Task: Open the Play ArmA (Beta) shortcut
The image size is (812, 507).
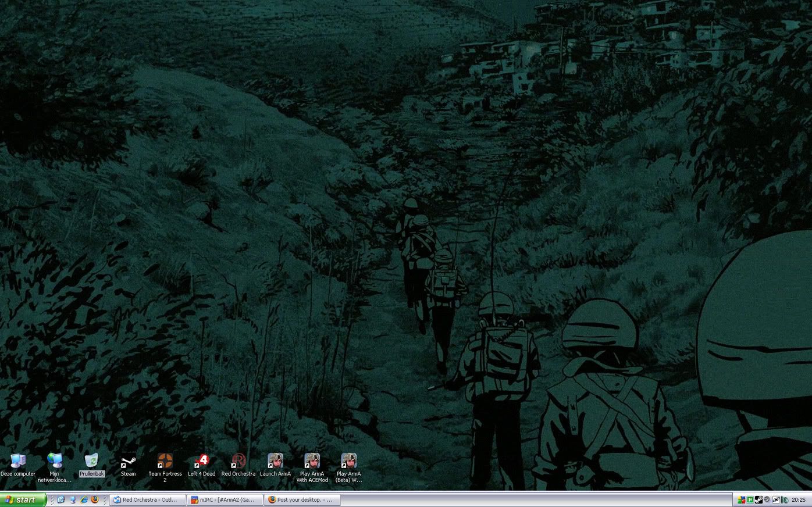Action: click(x=348, y=462)
